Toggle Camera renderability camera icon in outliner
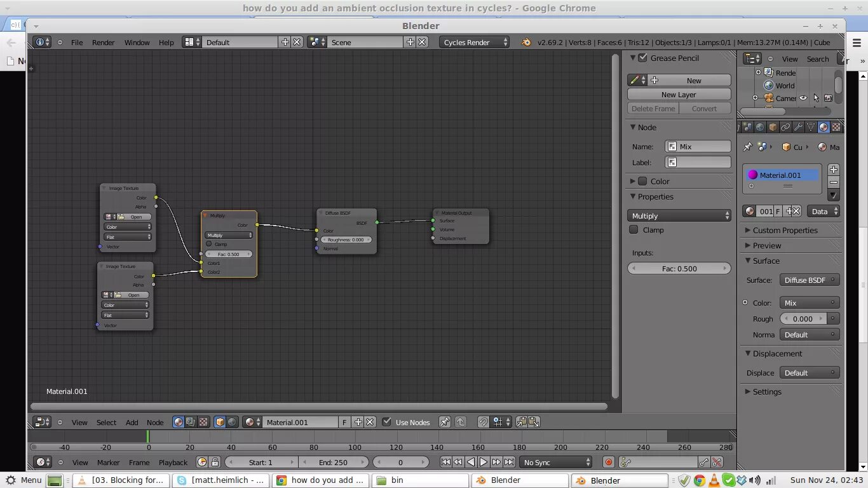This screenshot has height=488, width=868. [828, 98]
